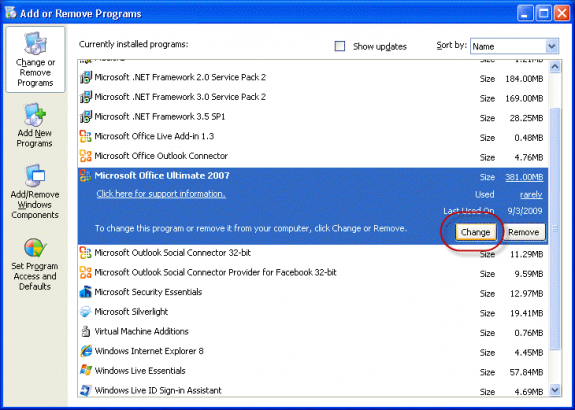
Task: Minimize the Add or Remove Programs window
Action: (525, 13)
